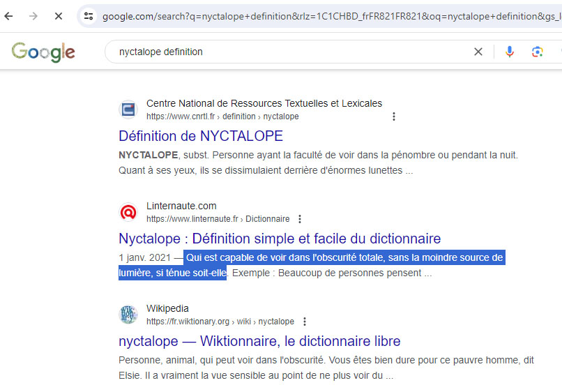Open 'Nyctalope : Définition simple et facile' link
Viewport: 562px width, 392px height.
(x=280, y=239)
